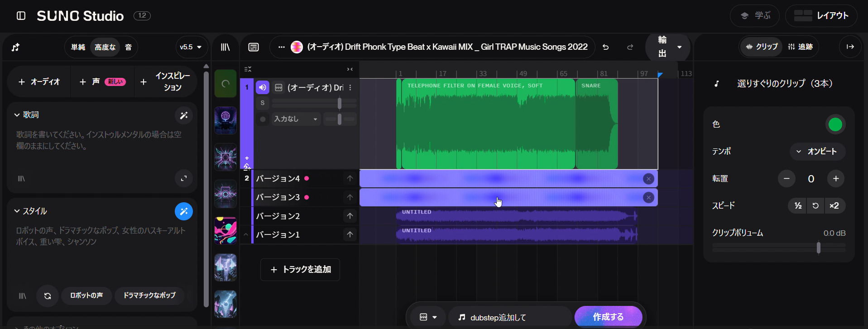
Task: Open the green clip color swatch
Action: coord(835,124)
